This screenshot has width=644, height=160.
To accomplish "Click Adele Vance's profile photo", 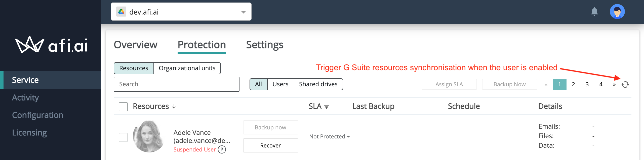I will click(149, 136).
